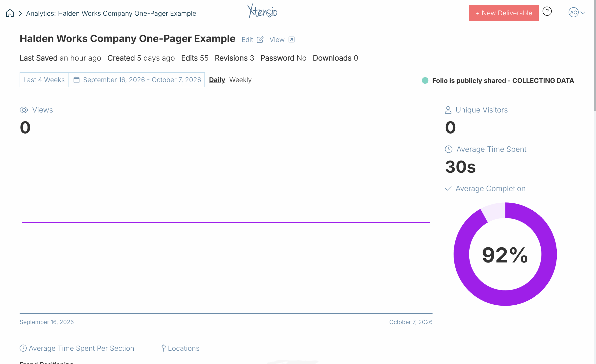Click the calendar icon in date range
This screenshot has height=364, width=596.
pos(76,80)
